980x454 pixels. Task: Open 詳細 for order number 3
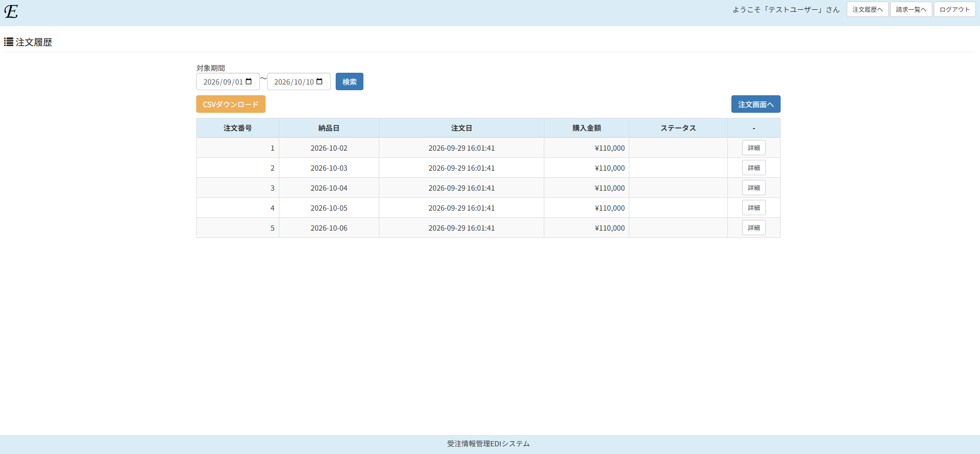[x=753, y=188]
